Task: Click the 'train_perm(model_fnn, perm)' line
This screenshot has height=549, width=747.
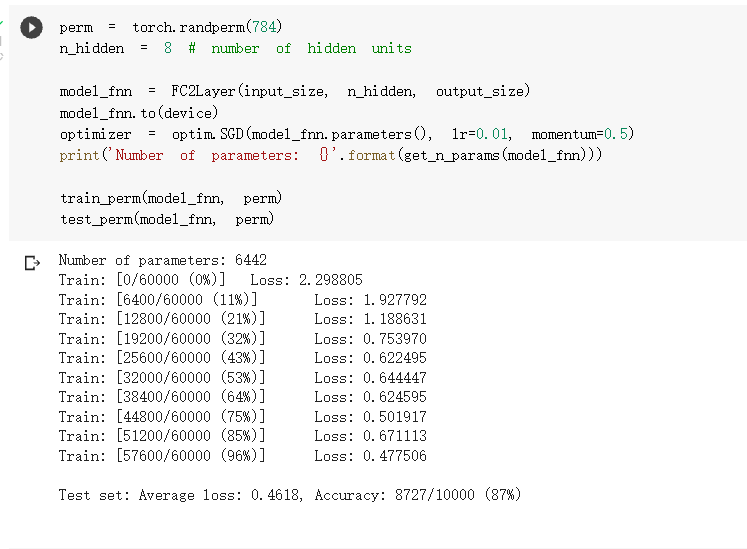Action: point(171,198)
